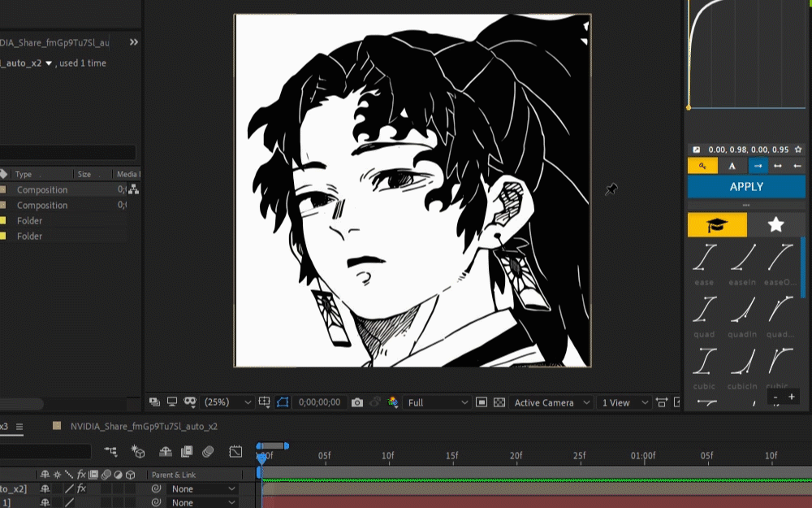
Task: Open the timeline panel hamburger menu
Action: pos(19,427)
